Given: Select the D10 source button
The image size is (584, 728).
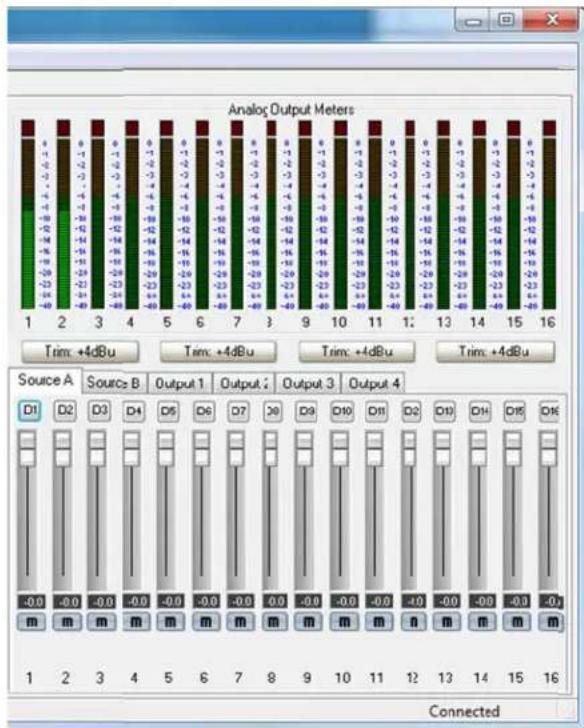Looking at the screenshot, I should click(x=342, y=411).
